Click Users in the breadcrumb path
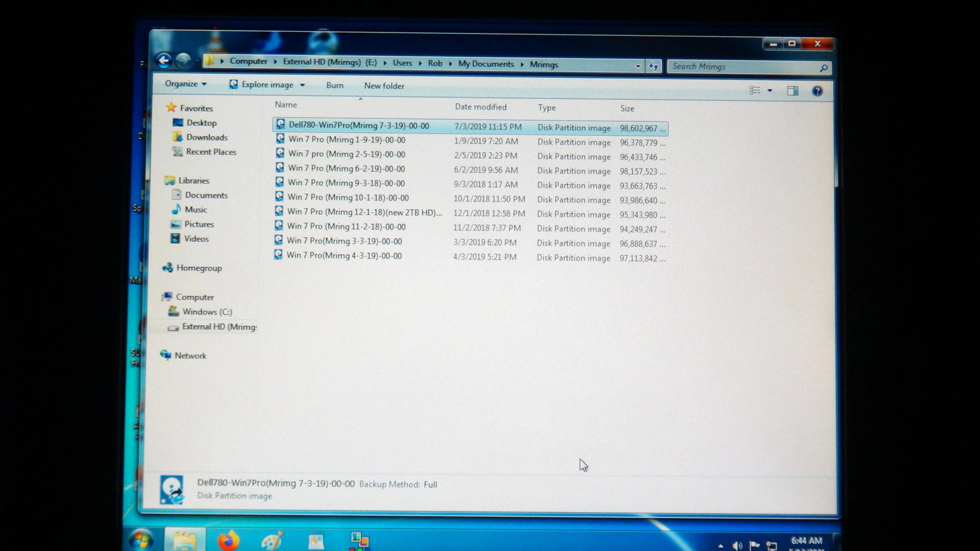 click(x=402, y=63)
